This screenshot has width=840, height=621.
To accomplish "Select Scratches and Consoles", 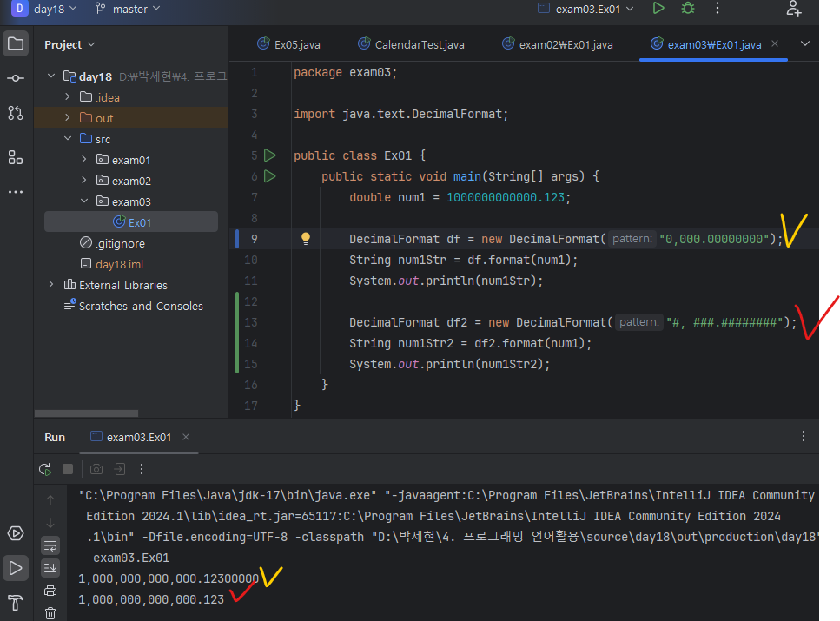I will coord(134,306).
